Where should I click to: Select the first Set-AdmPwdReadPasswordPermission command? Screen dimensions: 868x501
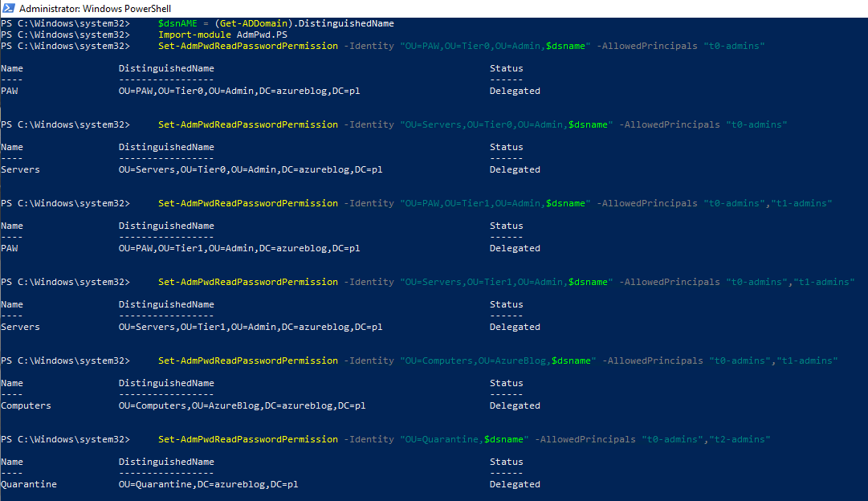click(247, 46)
